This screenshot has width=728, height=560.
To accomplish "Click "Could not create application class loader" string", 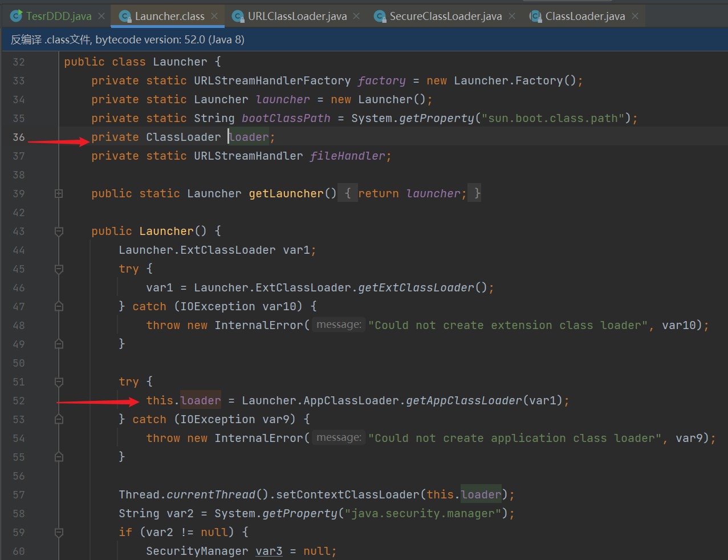I will tap(515, 439).
